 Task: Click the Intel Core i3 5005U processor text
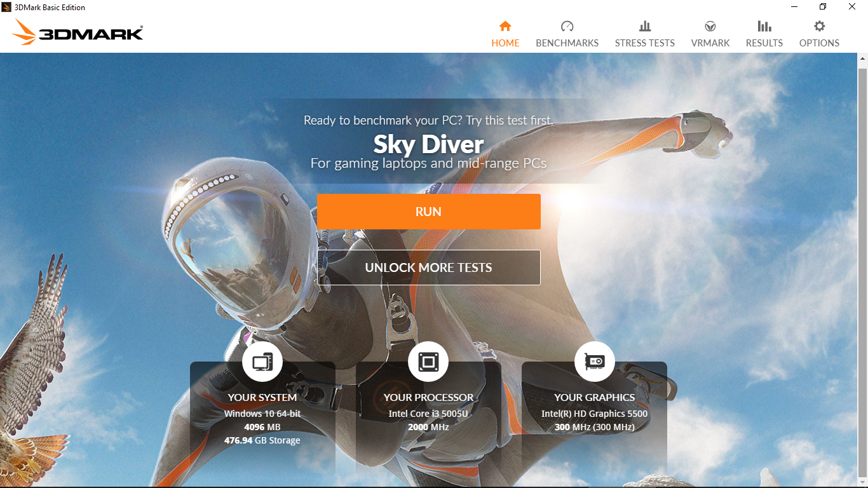428,414
